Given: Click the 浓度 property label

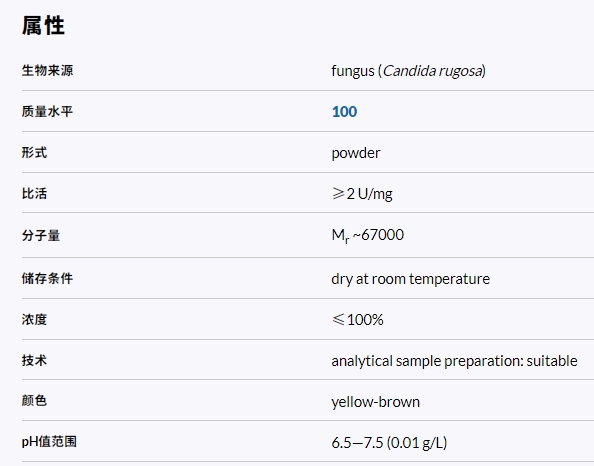Looking at the screenshot, I should coord(34,319).
